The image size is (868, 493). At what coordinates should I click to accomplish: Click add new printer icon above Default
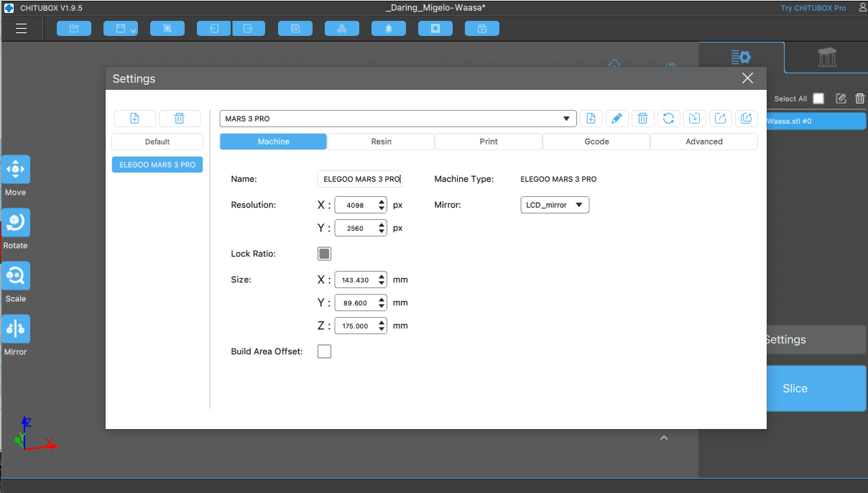134,119
